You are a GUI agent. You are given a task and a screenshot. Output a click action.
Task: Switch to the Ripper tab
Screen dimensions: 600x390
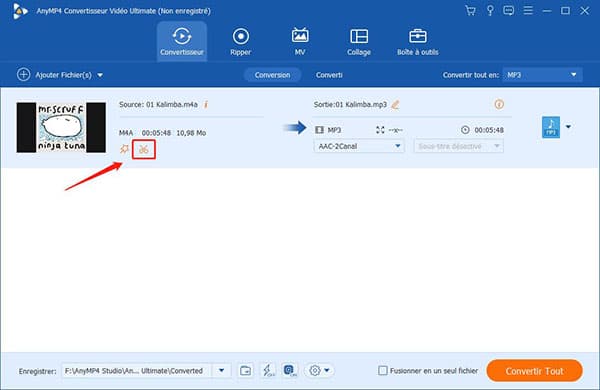point(241,42)
